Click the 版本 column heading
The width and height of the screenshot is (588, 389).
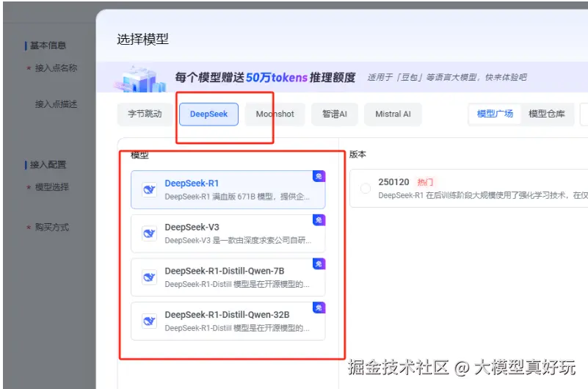click(357, 154)
